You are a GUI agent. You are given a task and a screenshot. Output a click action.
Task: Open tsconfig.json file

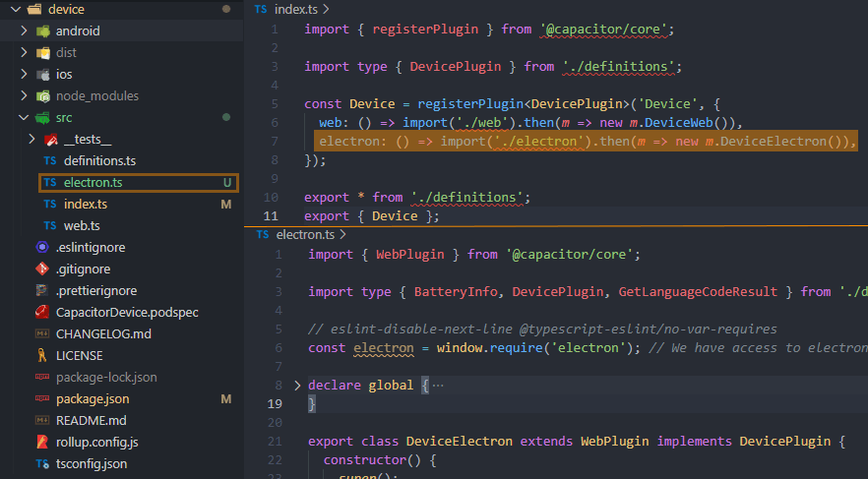point(92,463)
